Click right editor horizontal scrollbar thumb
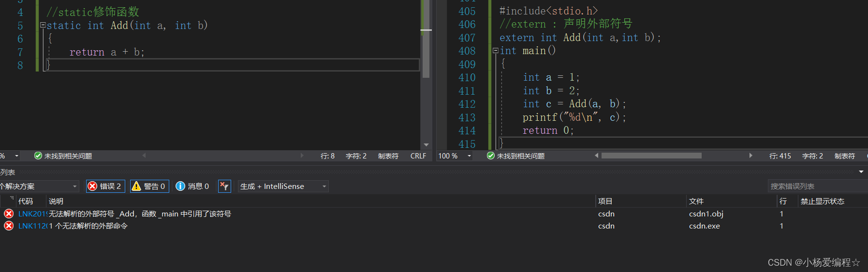The height and width of the screenshot is (272, 868). [x=651, y=156]
